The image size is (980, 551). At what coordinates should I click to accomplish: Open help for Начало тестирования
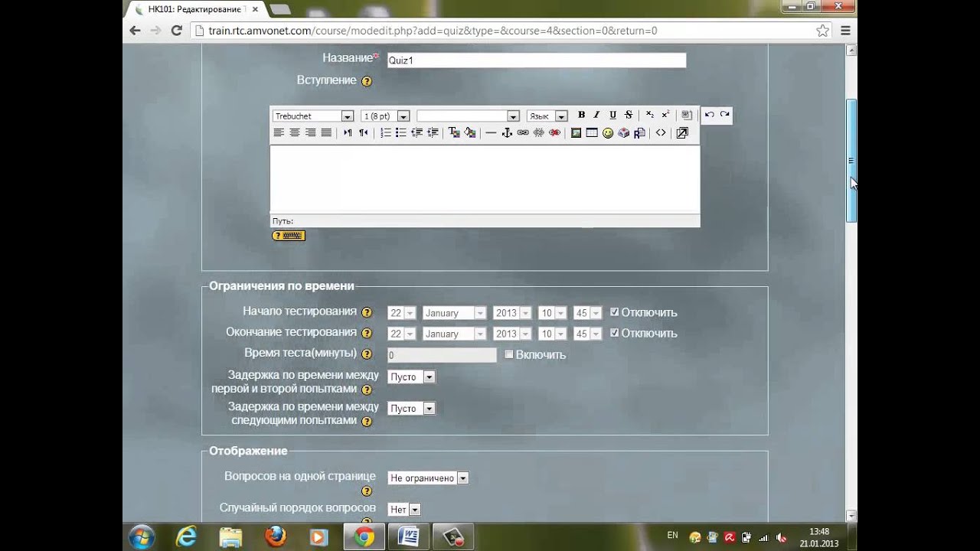coord(367,312)
